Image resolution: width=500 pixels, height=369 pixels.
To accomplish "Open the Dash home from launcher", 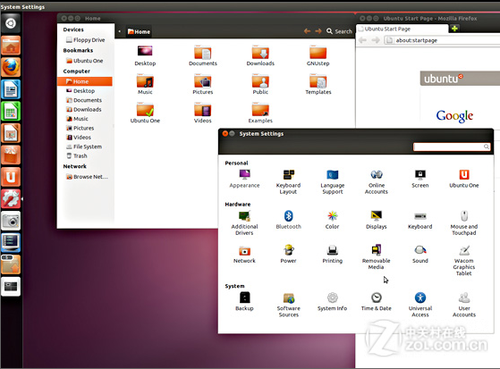I will [x=11, y=23].
